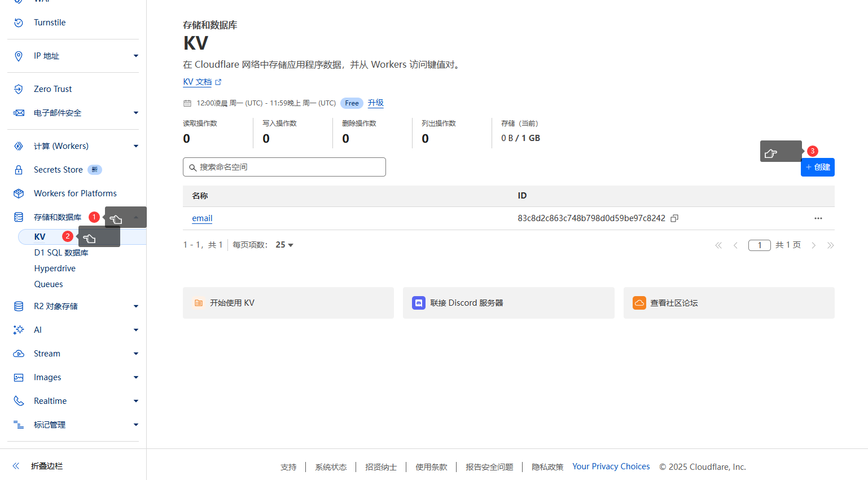Screen dimensions: 868x480
Task: Copy the email namespace ID
Action: coord(674,218)
